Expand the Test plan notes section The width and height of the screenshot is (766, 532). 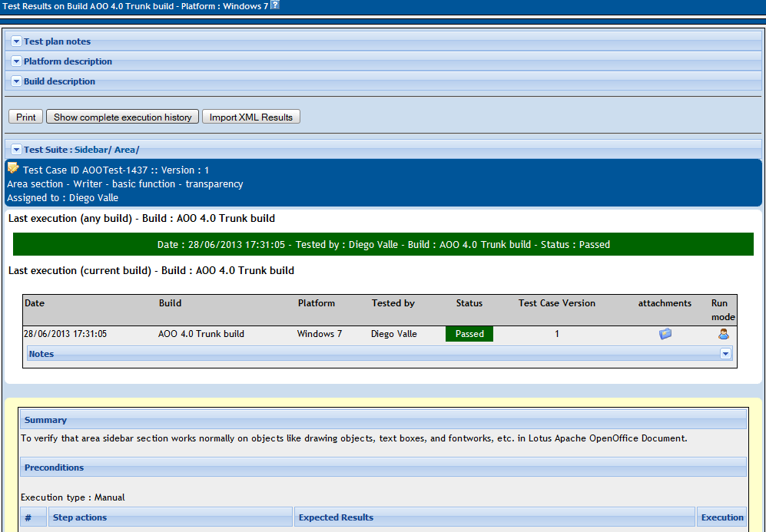click(16, 41)
